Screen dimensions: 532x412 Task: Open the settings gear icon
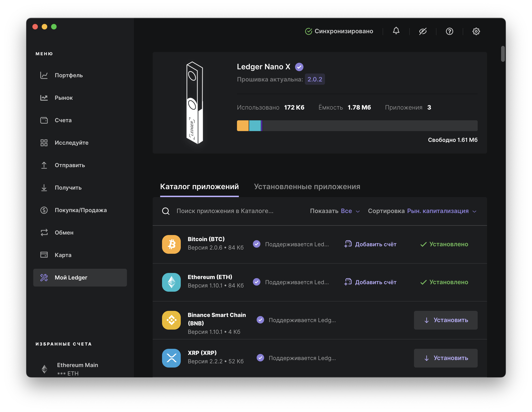pyautogui.click(x=476, y=31)
